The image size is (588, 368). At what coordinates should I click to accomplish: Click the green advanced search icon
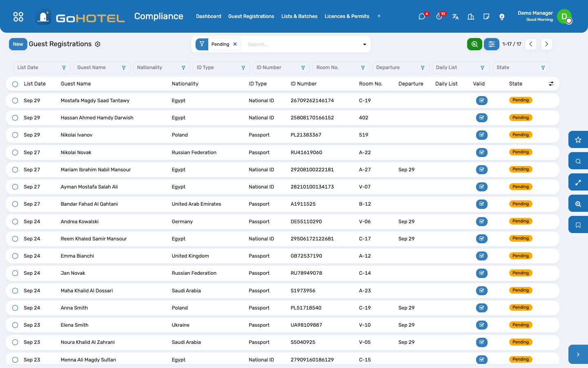click(x=474, y=44)
